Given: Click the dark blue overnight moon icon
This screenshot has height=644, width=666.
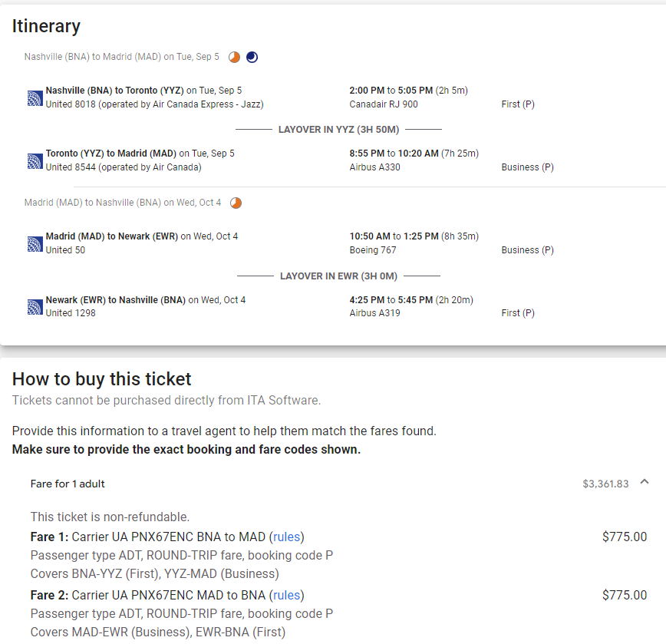Looking at the screenshot, I should pyautogui.click(x=252, y=57).
